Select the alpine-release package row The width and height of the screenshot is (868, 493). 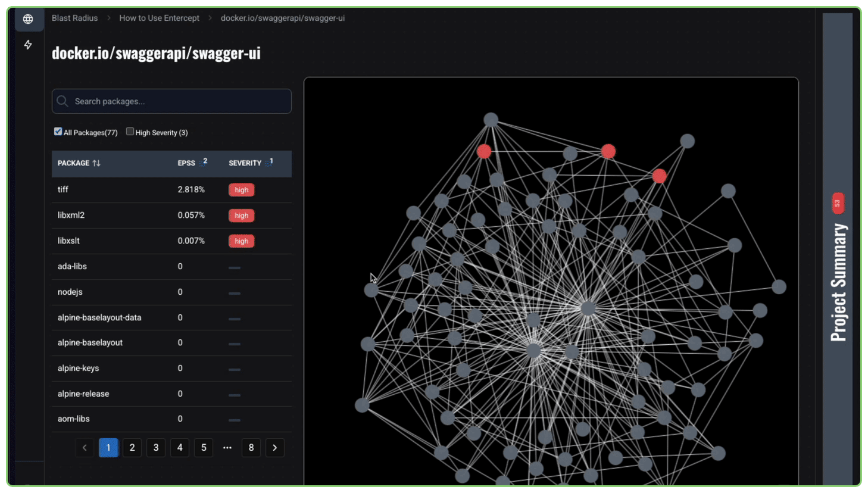[x=171, y=394]
